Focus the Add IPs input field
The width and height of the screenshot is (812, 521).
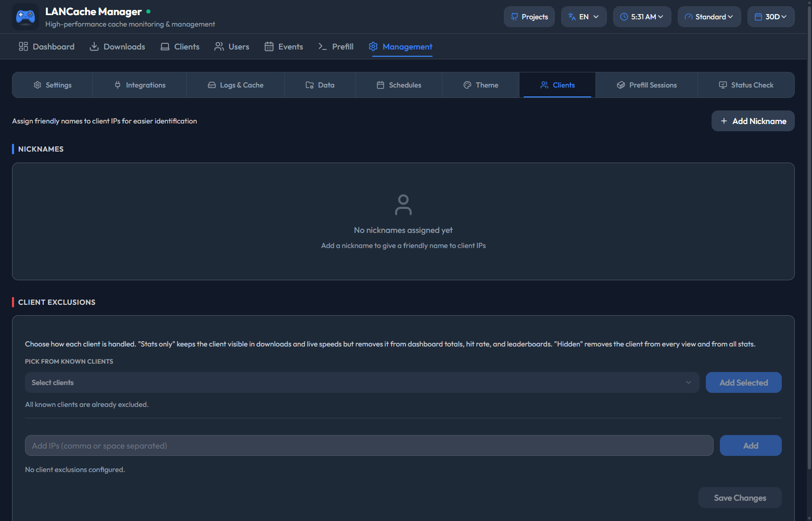point(369,445)
